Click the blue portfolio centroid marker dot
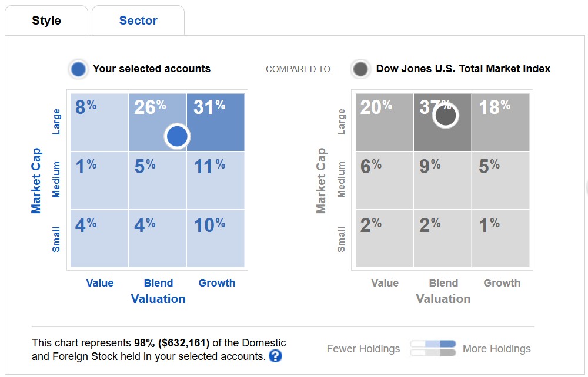 (x=177, y=136)
